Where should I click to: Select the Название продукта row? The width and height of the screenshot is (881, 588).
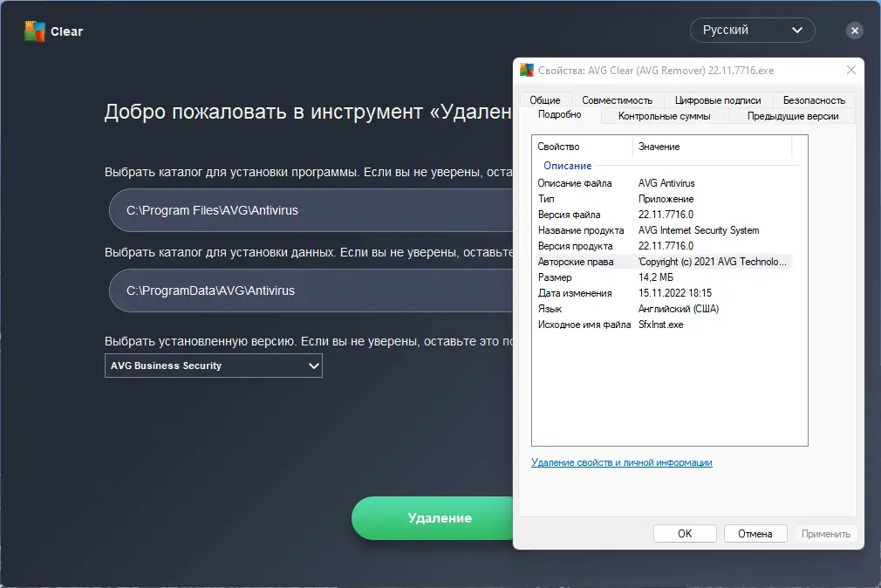663,230
